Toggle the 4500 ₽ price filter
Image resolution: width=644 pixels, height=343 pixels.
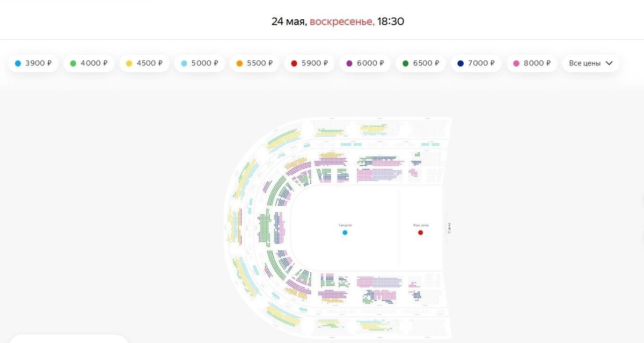click(x=144, y=63)
